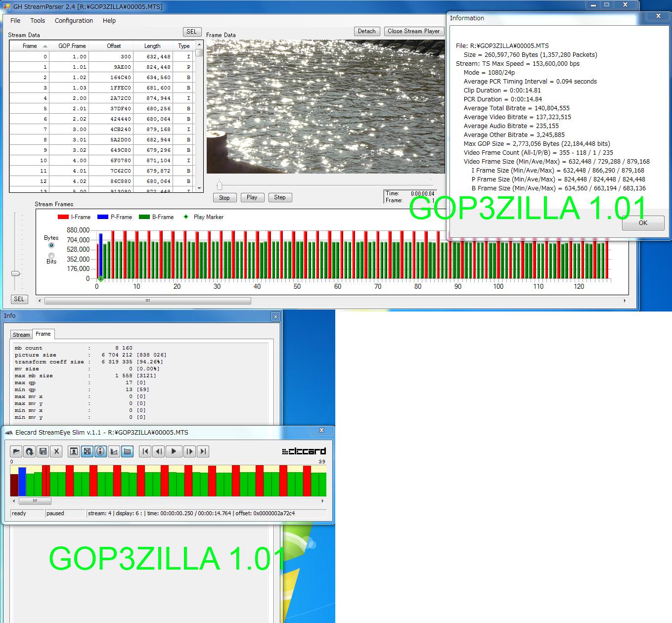
Task: Click the Close Stream Player button
Action: [x=413, y=31]
